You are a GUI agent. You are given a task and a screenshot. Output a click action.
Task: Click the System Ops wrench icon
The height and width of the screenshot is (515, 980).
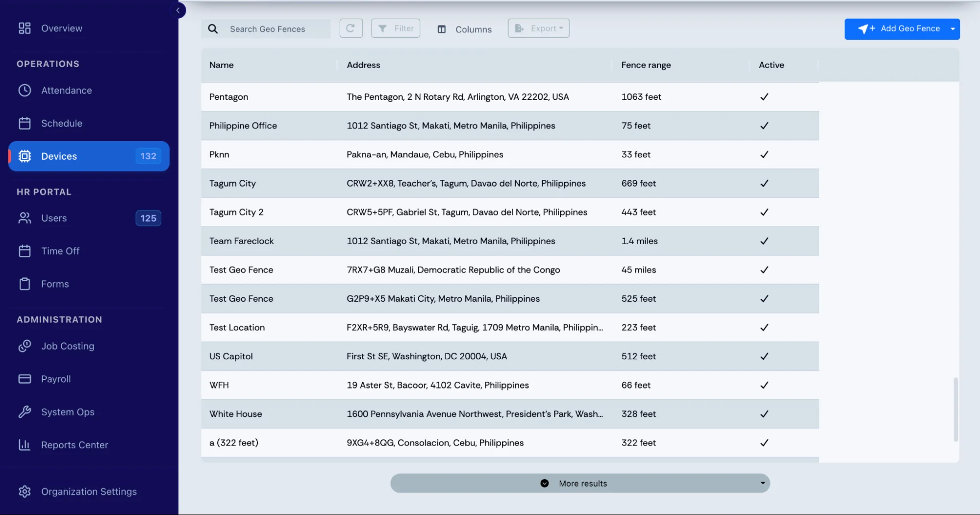tap(25, 412)
